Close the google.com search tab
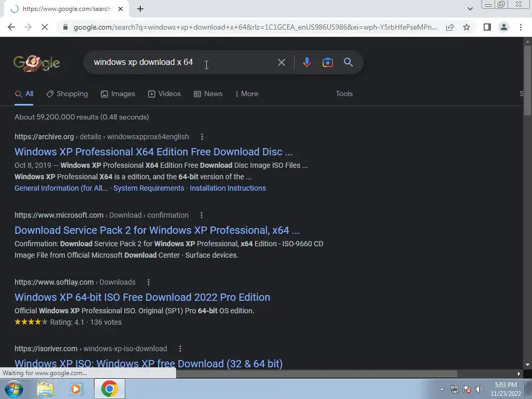This screenshot has height=399, width=532. (121, 9)
